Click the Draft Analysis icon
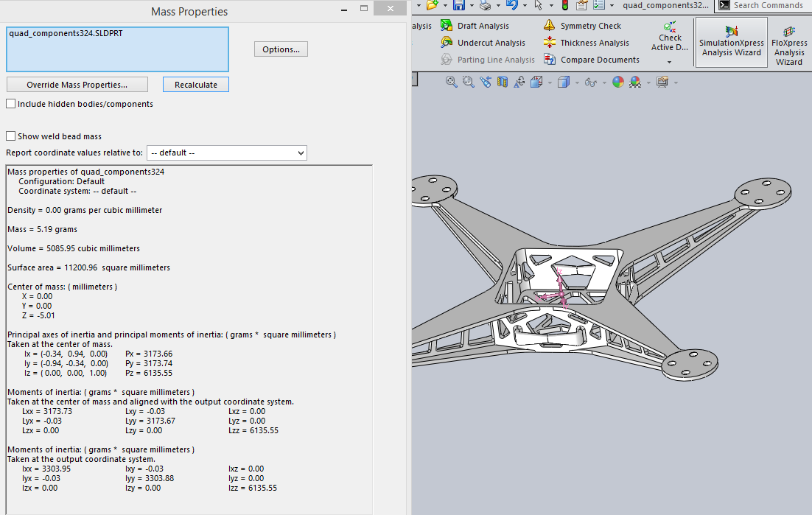Viewport: 812px width, 515px height. coord(447,25)
